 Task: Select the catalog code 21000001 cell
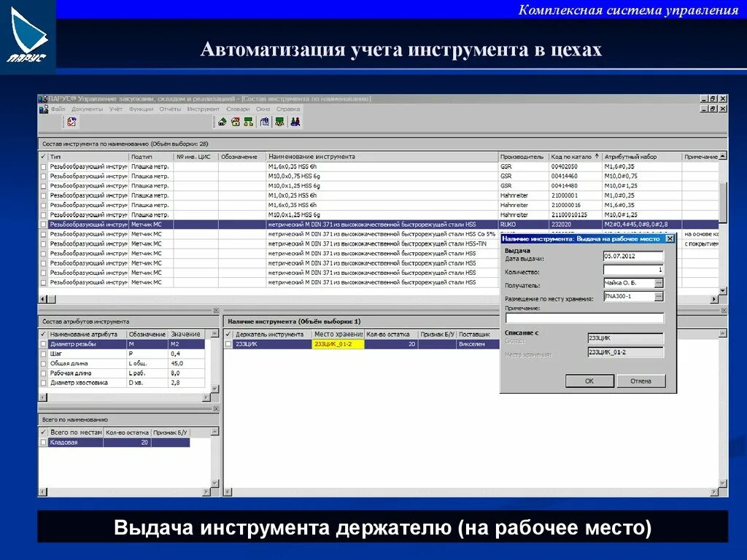tap(575, 195)
